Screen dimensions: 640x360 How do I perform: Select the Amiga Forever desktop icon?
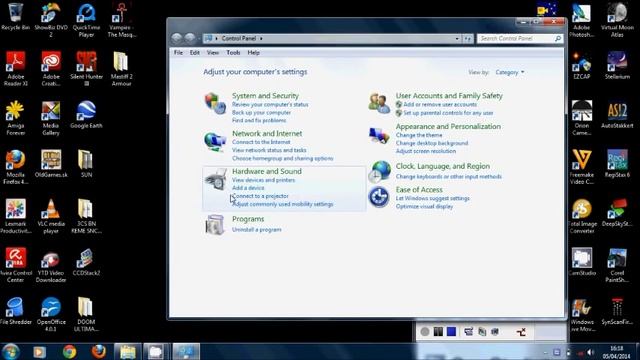pos(16,118)
